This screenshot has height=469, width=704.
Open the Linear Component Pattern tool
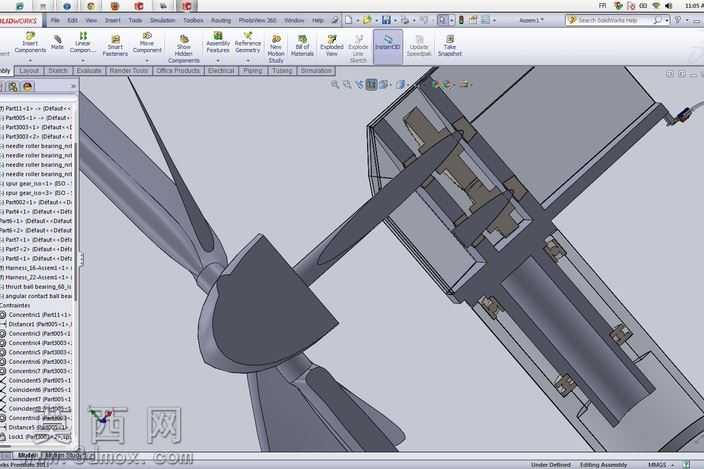click(83, 43)
